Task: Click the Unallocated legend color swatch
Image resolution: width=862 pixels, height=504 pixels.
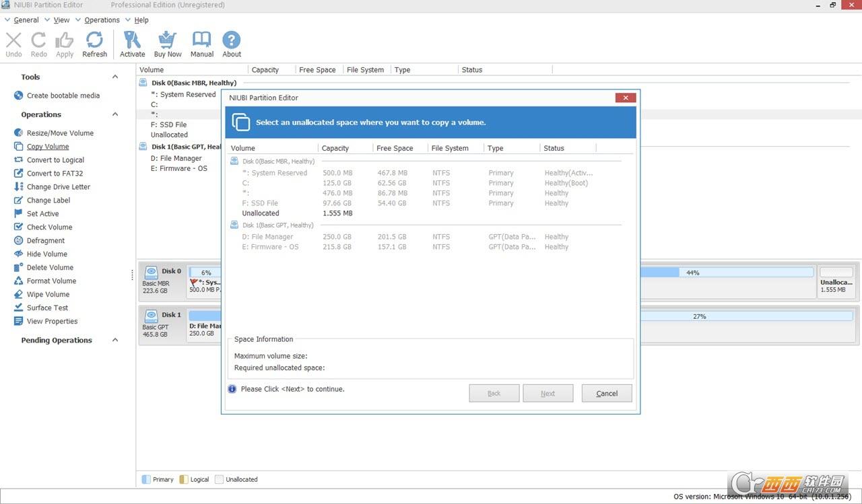Action: [x=219, y=480]
